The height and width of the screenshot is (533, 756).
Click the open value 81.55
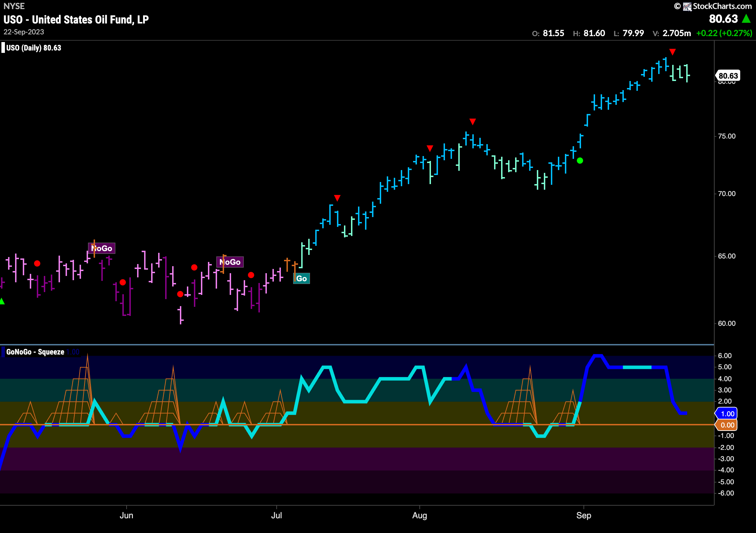coord(553,33)
